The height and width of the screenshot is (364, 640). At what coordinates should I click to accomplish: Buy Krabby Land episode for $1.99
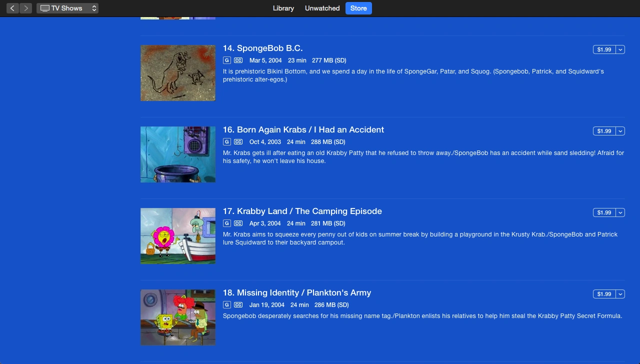604,212
